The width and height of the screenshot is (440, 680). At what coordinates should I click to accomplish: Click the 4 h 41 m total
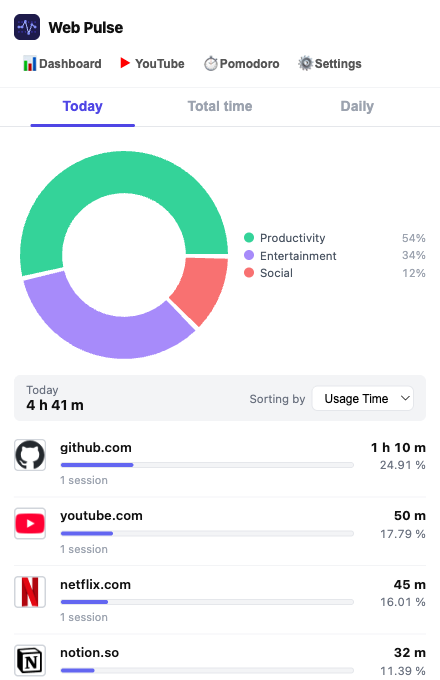click(55, 405)
